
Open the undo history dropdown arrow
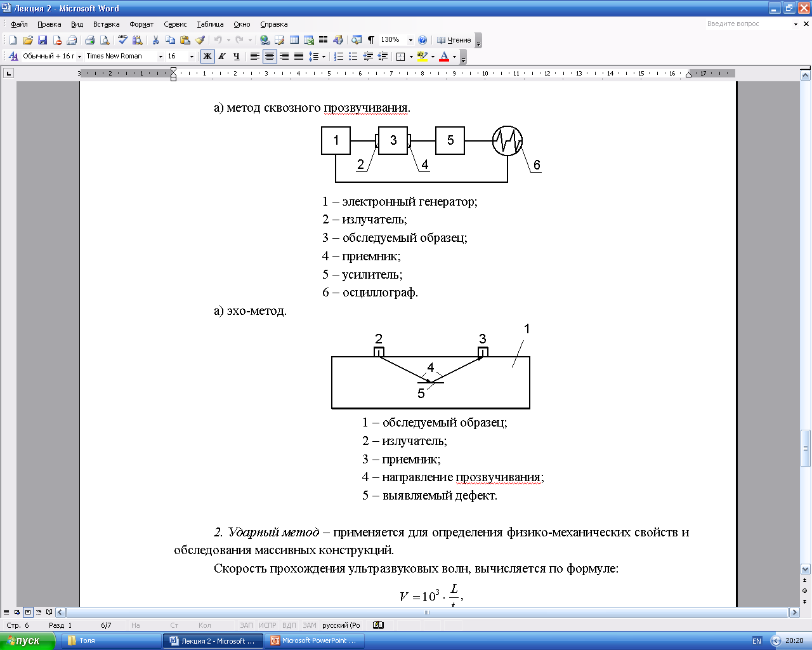(x=228, y=40)
